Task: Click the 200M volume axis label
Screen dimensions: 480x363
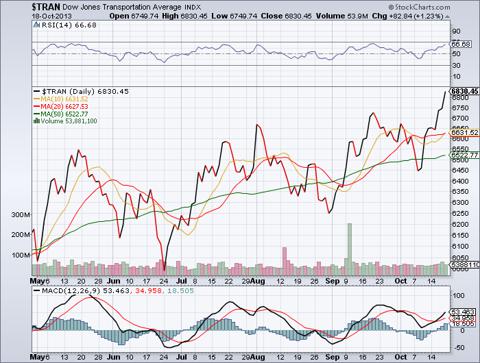Action: tap(21, 235)
